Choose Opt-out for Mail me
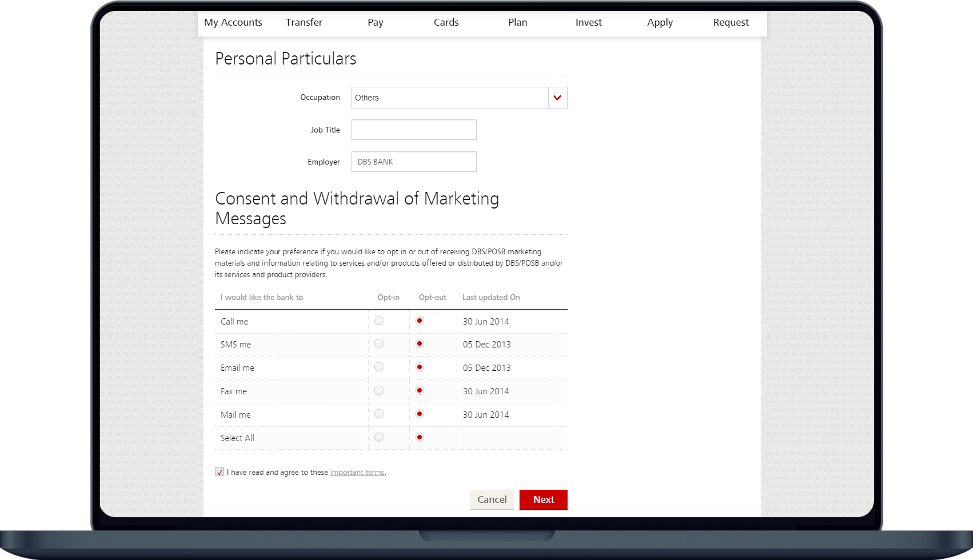The width and height of the screenshot is (973, 560). (419, 414)
